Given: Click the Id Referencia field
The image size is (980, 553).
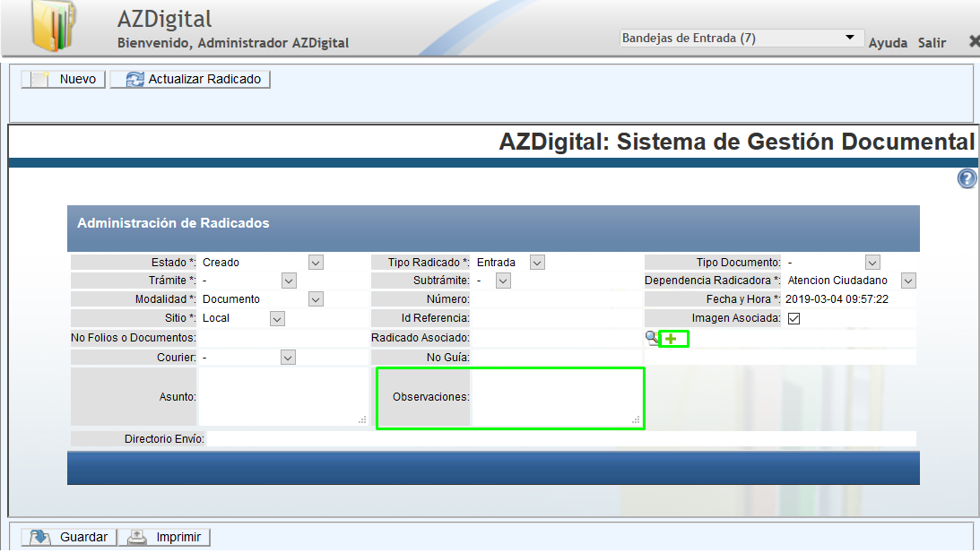Looking at the screenshot, I should click(x=557, y=318).
